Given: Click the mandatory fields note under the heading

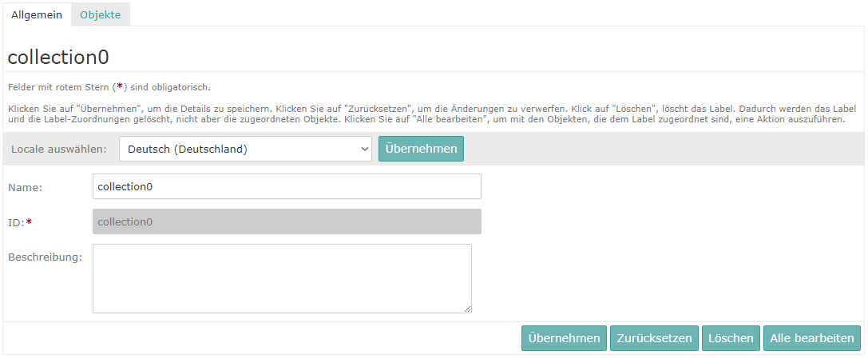Looking at the screenshot, I should click(x=109, y=87).
